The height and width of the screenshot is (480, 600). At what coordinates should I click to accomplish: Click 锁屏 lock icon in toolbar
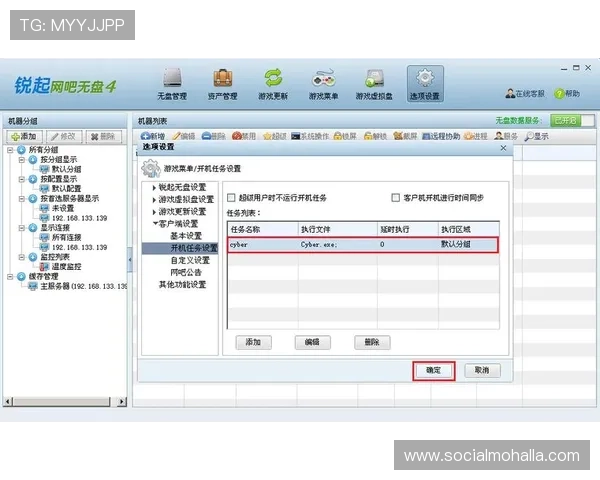[345, 136]
